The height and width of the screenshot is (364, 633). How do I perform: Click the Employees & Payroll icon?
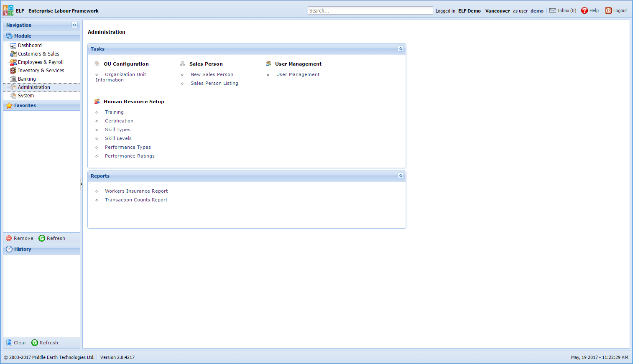(x=13, y=62)
